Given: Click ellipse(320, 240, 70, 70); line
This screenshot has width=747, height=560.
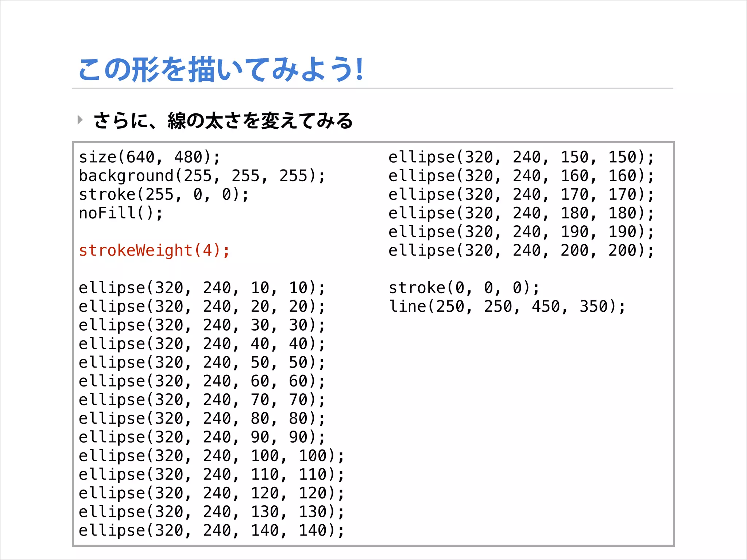Looking at the screenshot, I should pos(202,400).
